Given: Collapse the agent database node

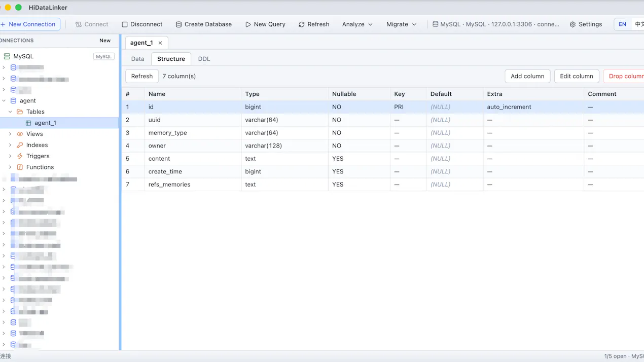Looking at the screenshot, I should [x=4, y=101].
